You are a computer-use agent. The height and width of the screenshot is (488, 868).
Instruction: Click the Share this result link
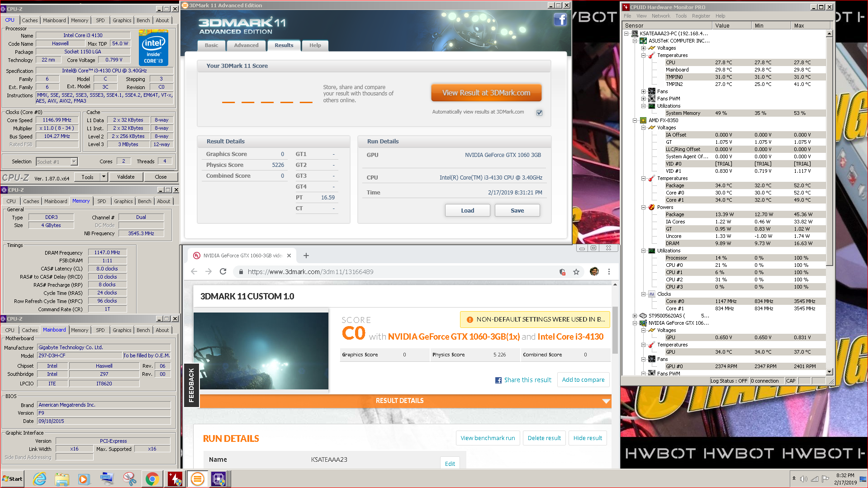[523, 380]
